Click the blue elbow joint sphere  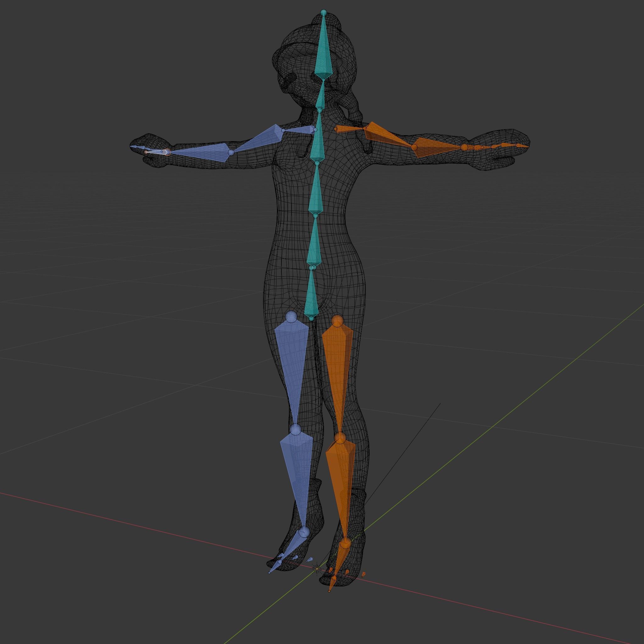(x=231, y=153)
